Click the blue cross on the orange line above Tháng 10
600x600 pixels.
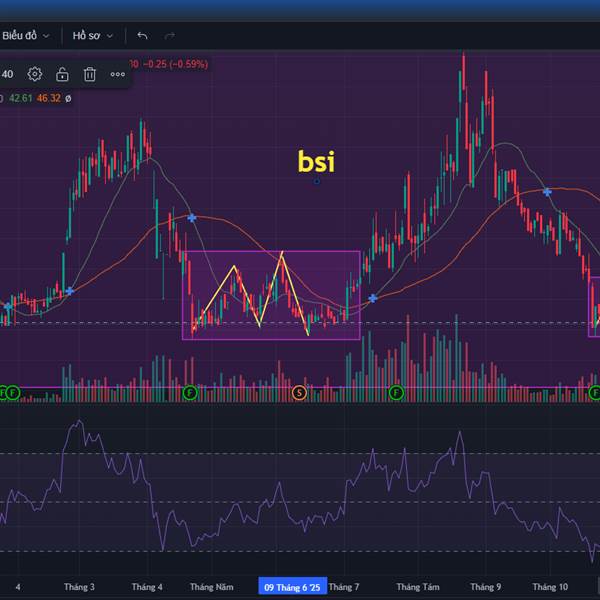pyautogui.click(x=547, y=192)
